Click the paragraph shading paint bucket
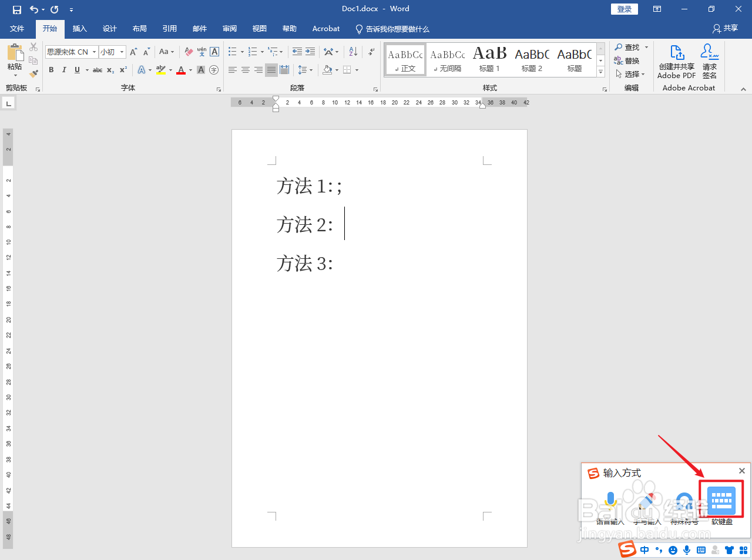The width and height of the screenshot is (752, 560). tap(328, 70)
